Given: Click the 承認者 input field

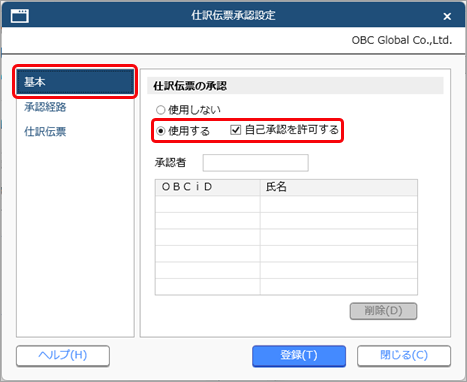Looking at the screenshot, I should (x=256, y=163).
